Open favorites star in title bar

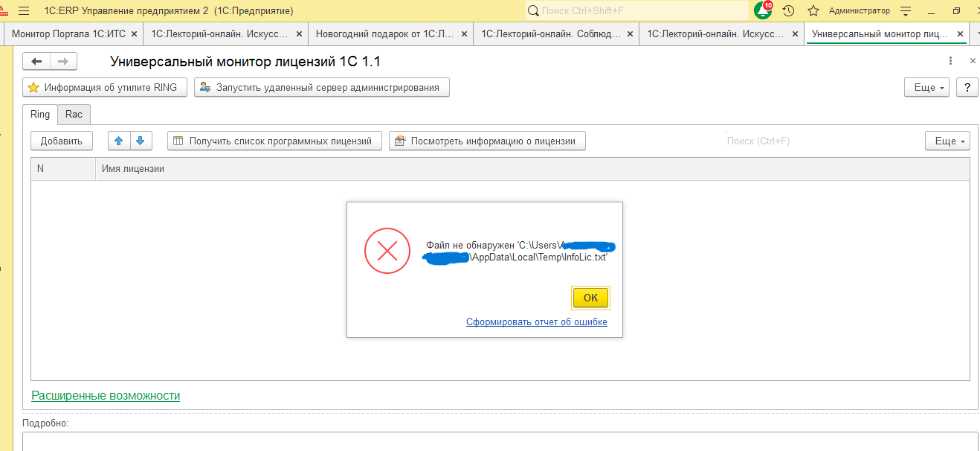(813, 11)
